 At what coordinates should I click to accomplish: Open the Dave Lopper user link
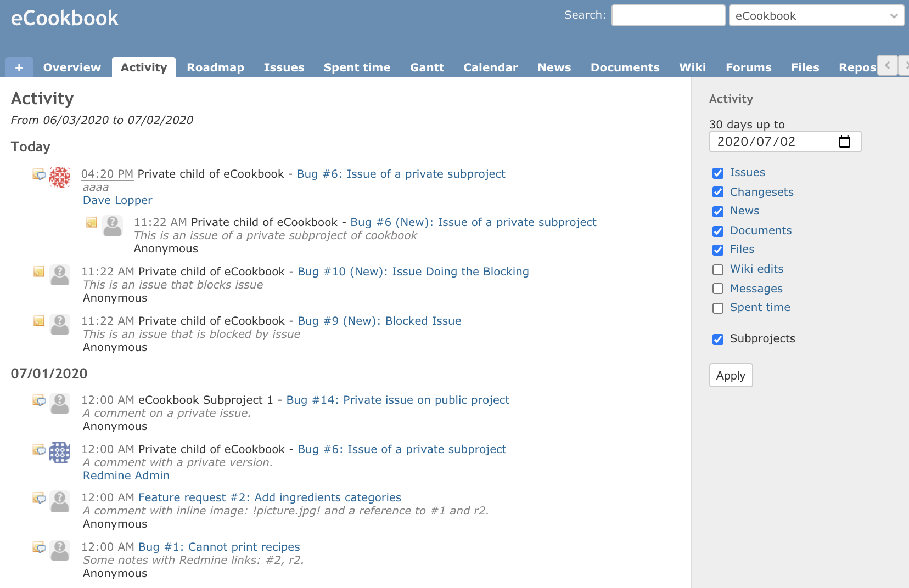pyautogui.click(x=117, y=200)
